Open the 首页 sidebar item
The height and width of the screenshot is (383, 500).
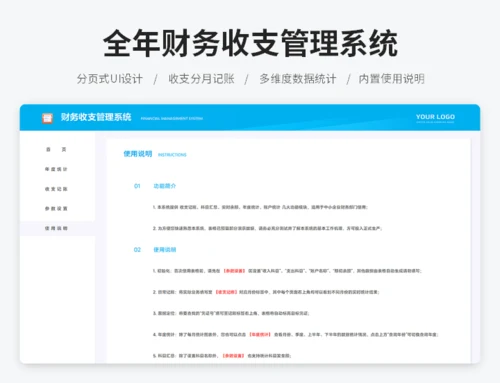coord(56,149)
